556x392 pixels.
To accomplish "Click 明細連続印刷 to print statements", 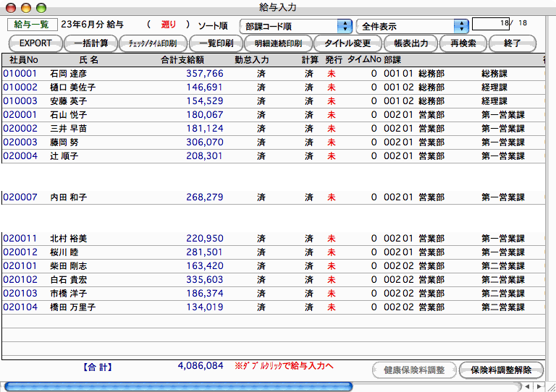I will tap(278, 43).
